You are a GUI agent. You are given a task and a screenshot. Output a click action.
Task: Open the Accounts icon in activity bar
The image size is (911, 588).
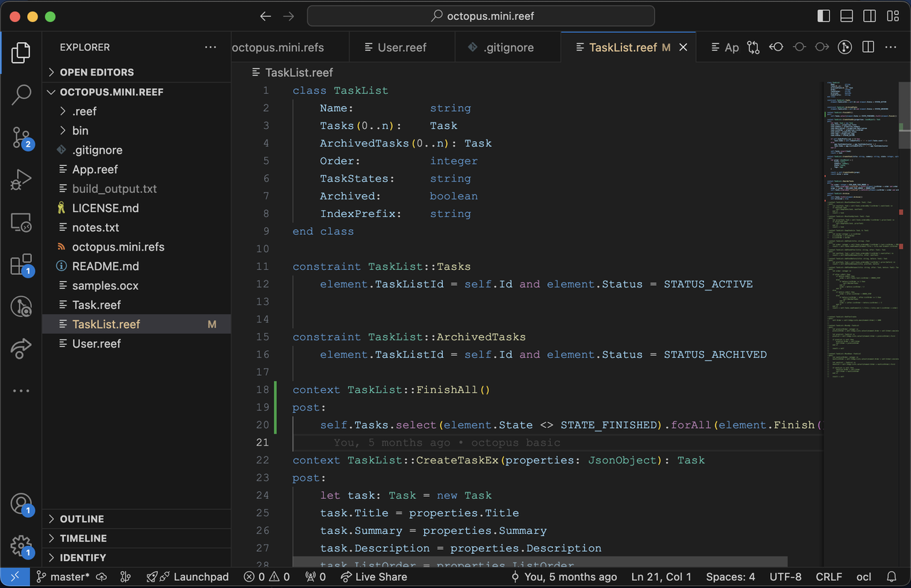[x=21, y=504]
